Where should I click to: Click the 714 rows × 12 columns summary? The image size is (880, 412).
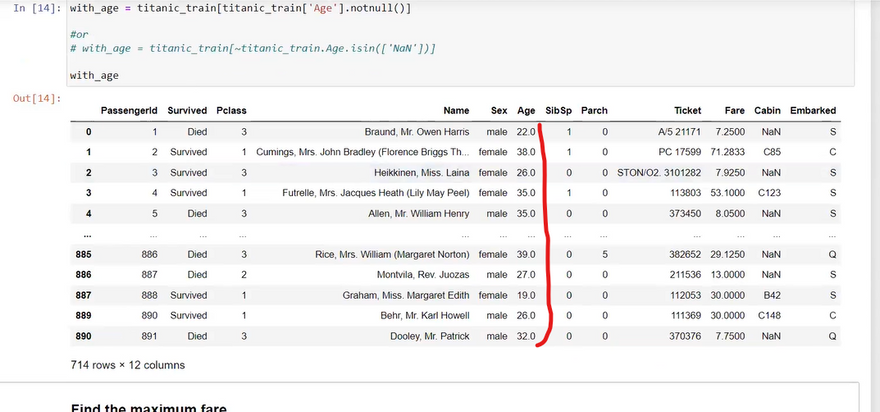pos(128,366)
